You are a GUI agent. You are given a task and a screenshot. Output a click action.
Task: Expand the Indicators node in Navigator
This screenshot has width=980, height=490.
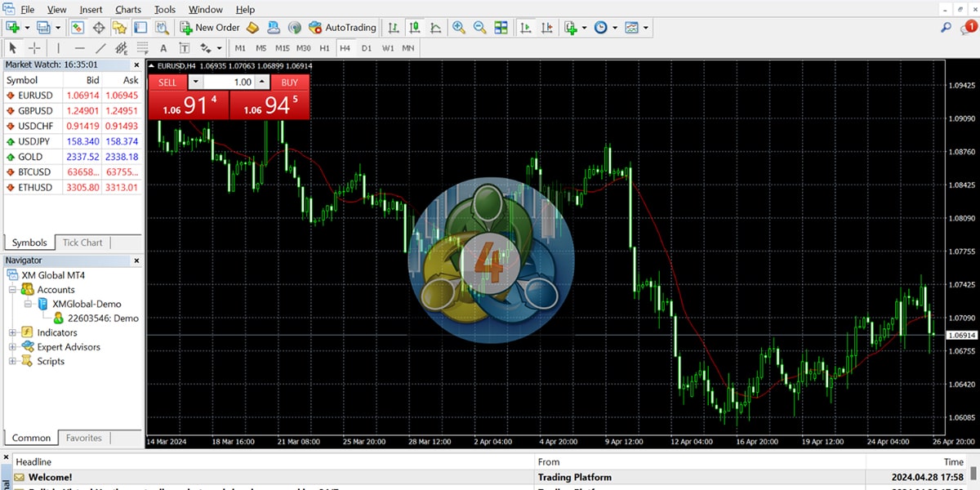pyautogui.click(x=12, y=332)
